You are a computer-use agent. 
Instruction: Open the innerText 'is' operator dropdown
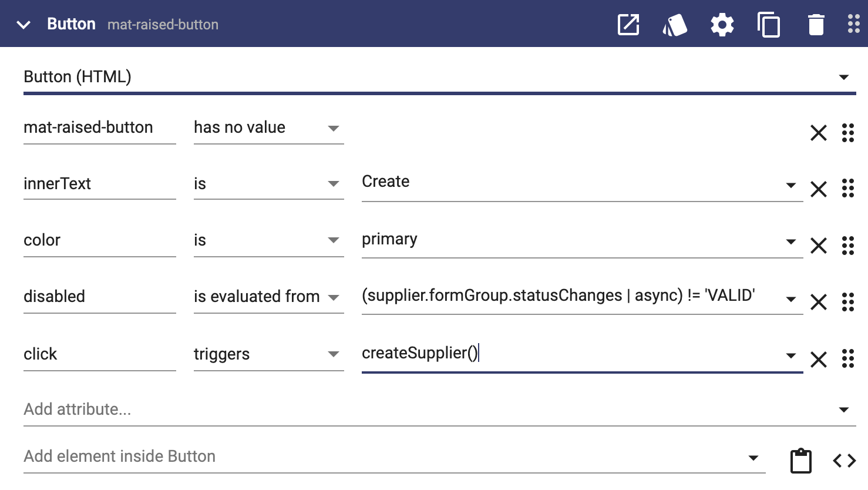click(x=268, y=184)
